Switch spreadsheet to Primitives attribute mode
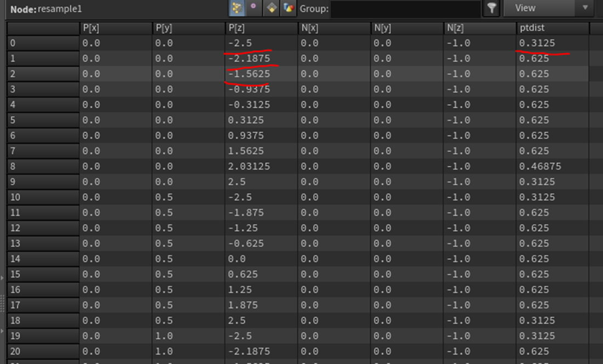Screen dimensions: 603x364 click(271, 8)
